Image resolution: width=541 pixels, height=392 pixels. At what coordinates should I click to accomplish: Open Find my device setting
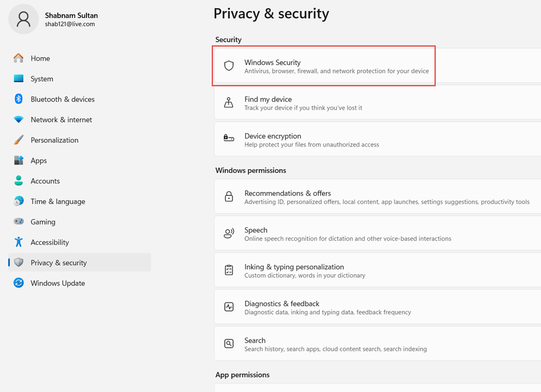[x=378, y=103]
